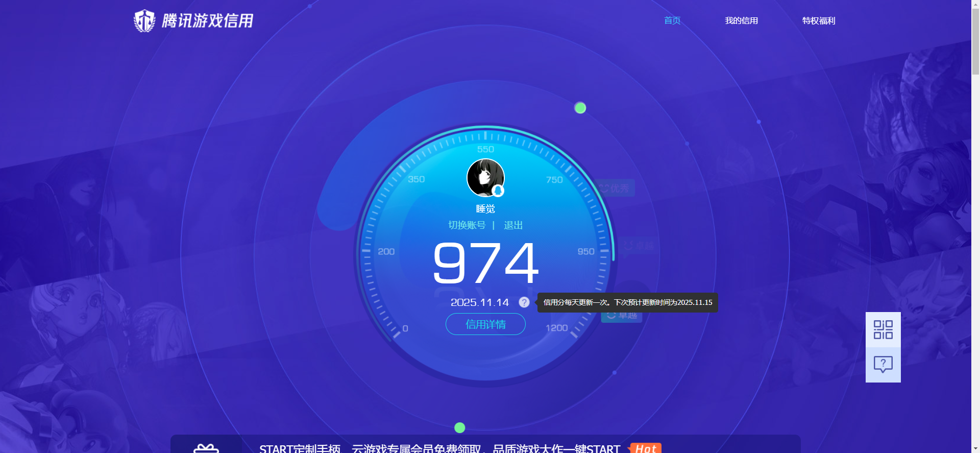Click the credit score 974

(x=485, y=263)
